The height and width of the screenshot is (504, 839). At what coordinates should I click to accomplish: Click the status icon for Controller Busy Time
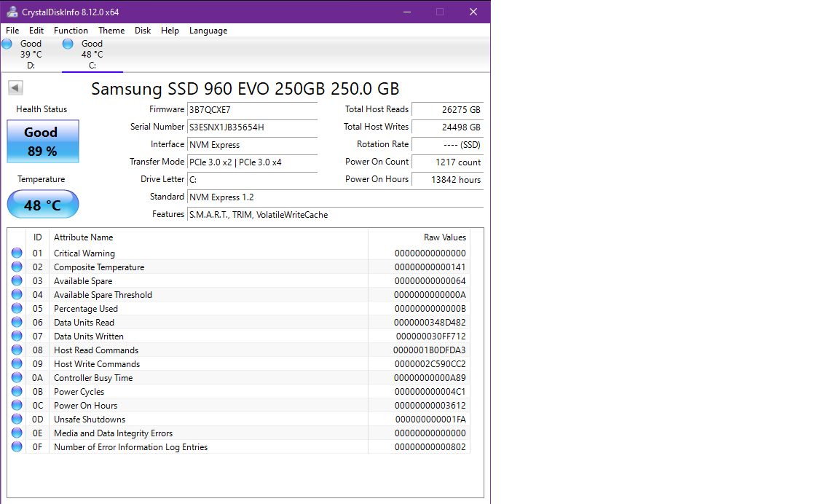tap(17, 378)
